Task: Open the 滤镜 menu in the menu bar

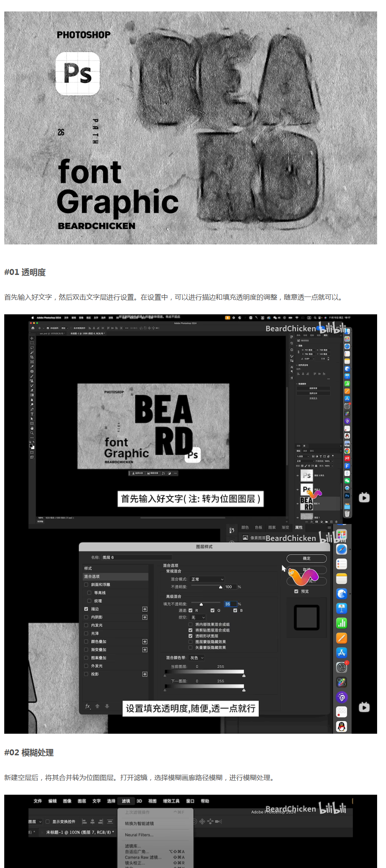Action: tap(126, 801)
